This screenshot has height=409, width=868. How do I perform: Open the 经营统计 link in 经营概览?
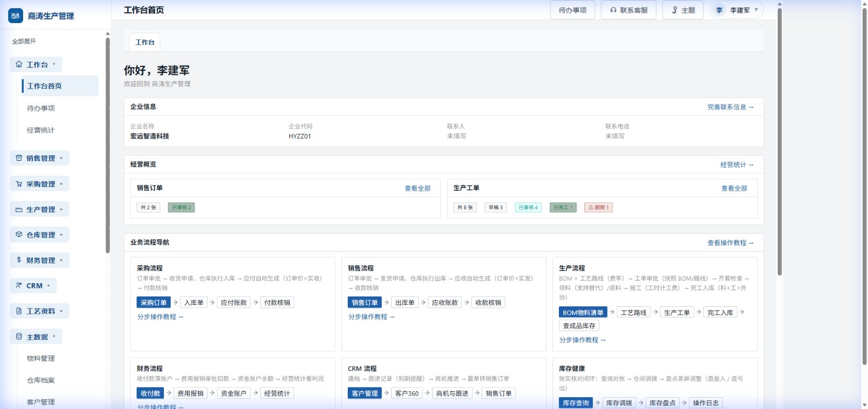[737, 165]
